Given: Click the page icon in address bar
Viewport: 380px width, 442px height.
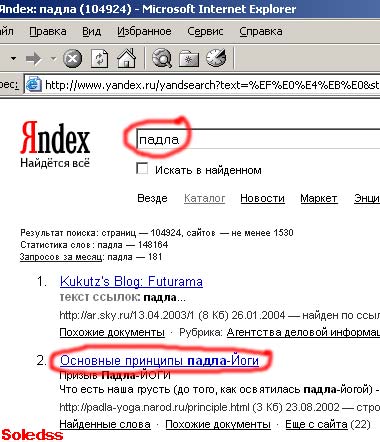Looking at the screenshot, I should (34, 84).
